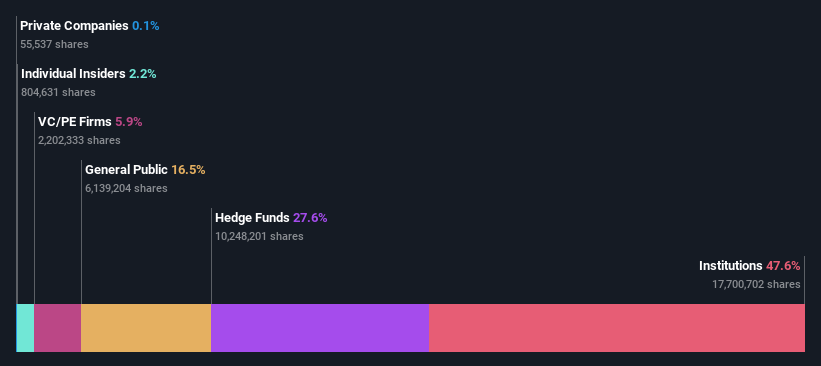The width and height of the screenshot is (821, 366).
Task: Select the VC/PE Firms label
Action: tap(75, 122)
